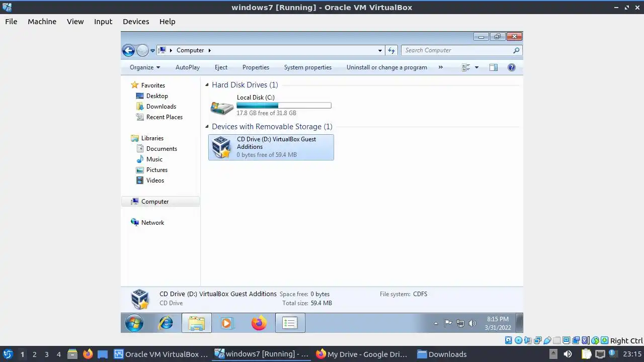The height and width of the screenshot is (362, 644).
Task: Click the Eject toolbar button
Action: pos(221,67)
